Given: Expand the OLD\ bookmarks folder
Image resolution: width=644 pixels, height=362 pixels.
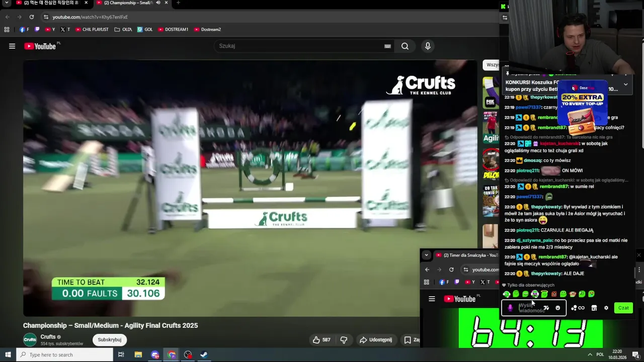Looking at the screenshot, I should 123,30.
